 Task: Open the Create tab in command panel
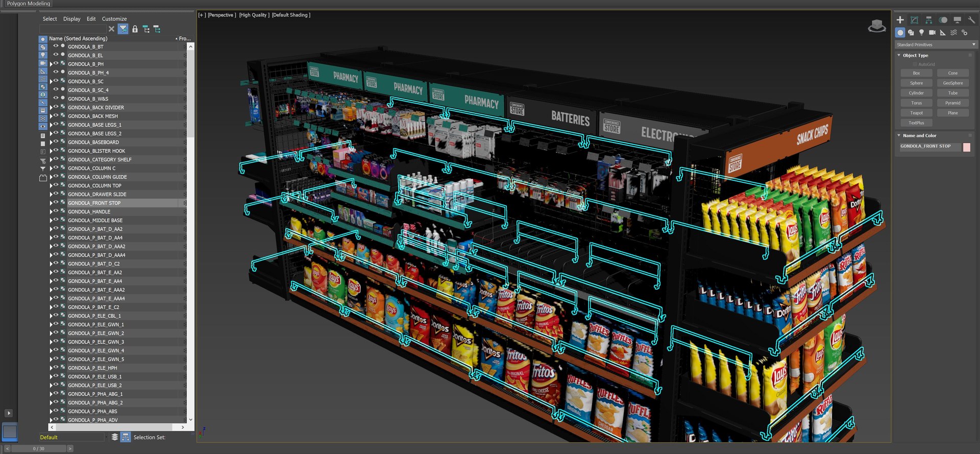(900, 20)
